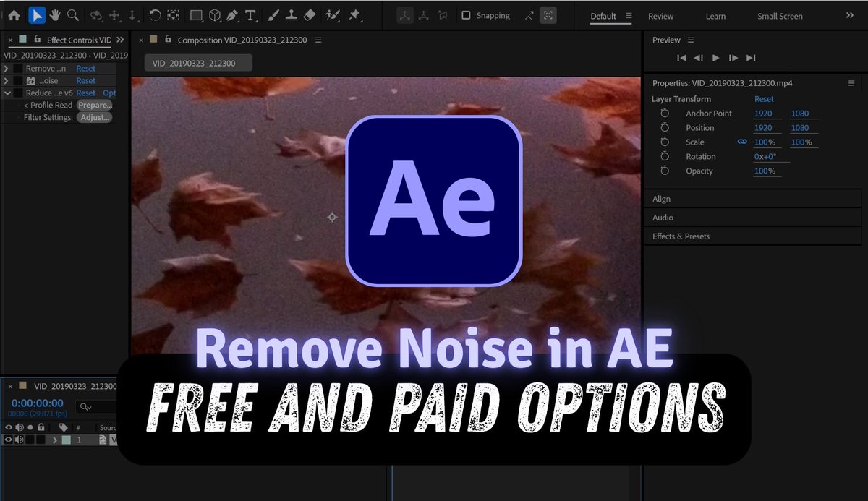Switch to the Review workspace
Screen dimensions: 868x501
pyautogui.click(x=660, y=16)
